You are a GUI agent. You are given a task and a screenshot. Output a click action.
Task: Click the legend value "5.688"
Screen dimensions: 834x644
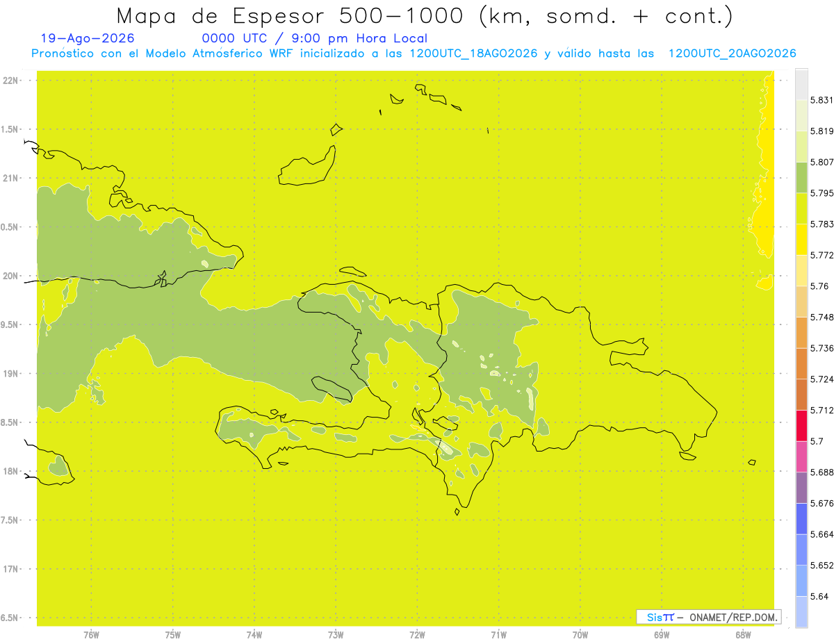pos(821,472)
